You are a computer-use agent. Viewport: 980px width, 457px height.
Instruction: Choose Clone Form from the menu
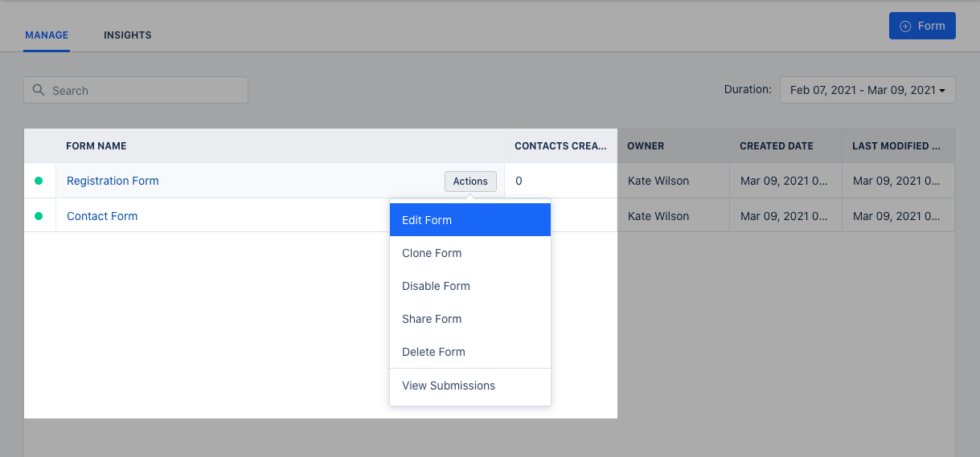470,253
